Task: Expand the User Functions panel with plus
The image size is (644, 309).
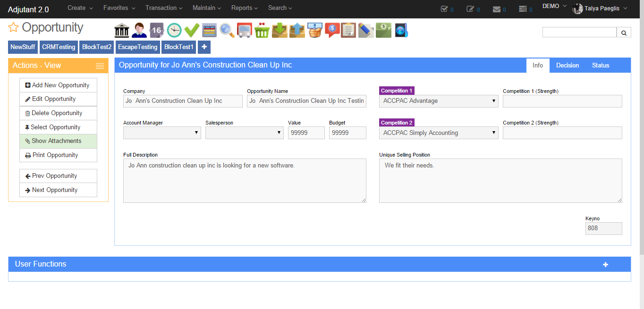Action: [605, 265]
